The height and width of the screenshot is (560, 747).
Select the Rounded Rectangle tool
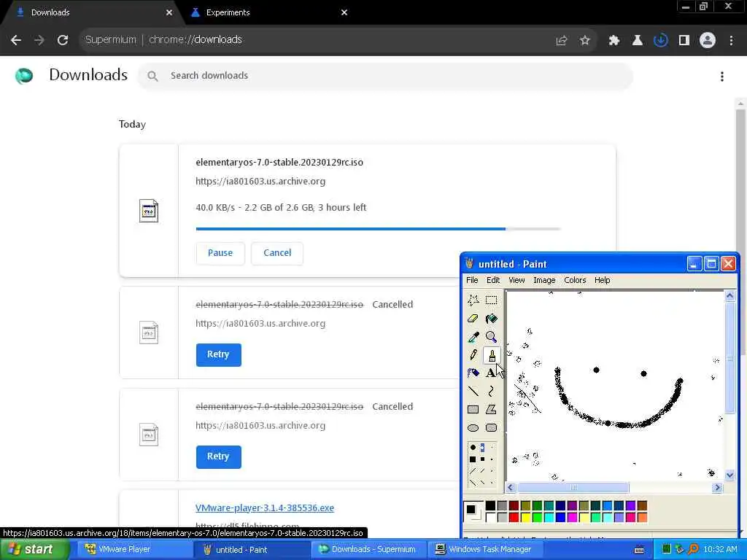point(491,427)
